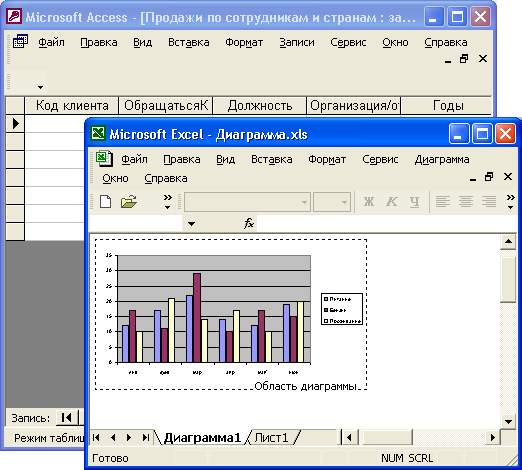Click the Код клиента column header

click(x=72, y=106)
